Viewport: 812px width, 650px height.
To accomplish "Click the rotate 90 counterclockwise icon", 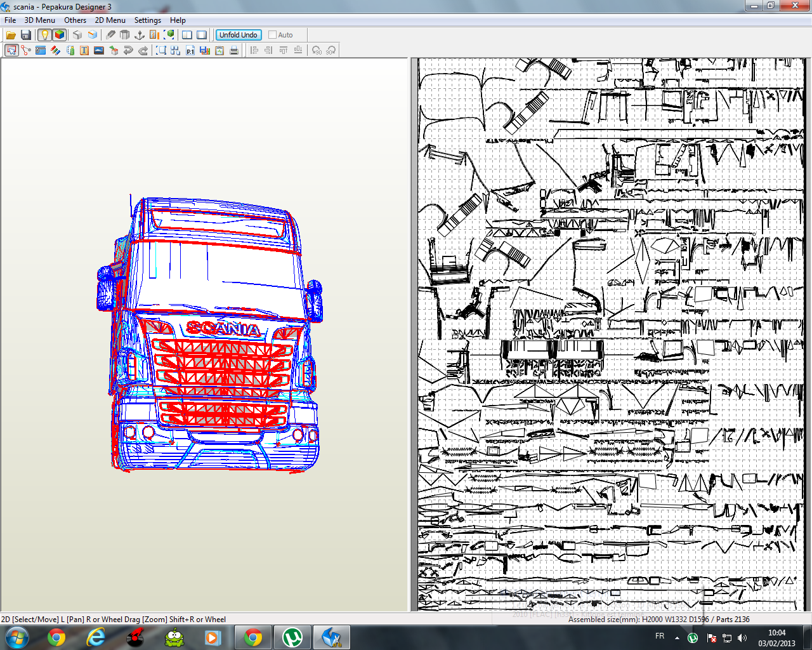I will coord(317,50).
